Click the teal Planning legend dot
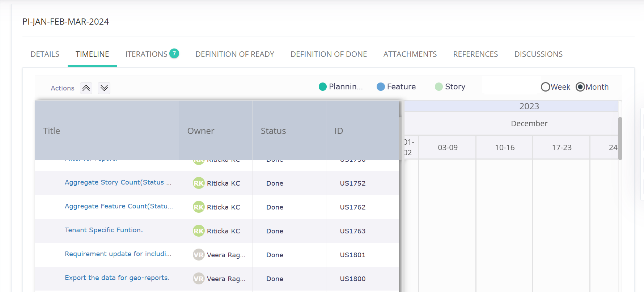The width and height of the screenshot is (644, 292). 322,87
